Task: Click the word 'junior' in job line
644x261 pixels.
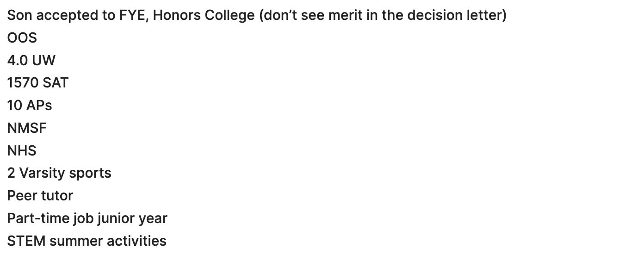Action: pyautogui.click(x=110, y=218)
